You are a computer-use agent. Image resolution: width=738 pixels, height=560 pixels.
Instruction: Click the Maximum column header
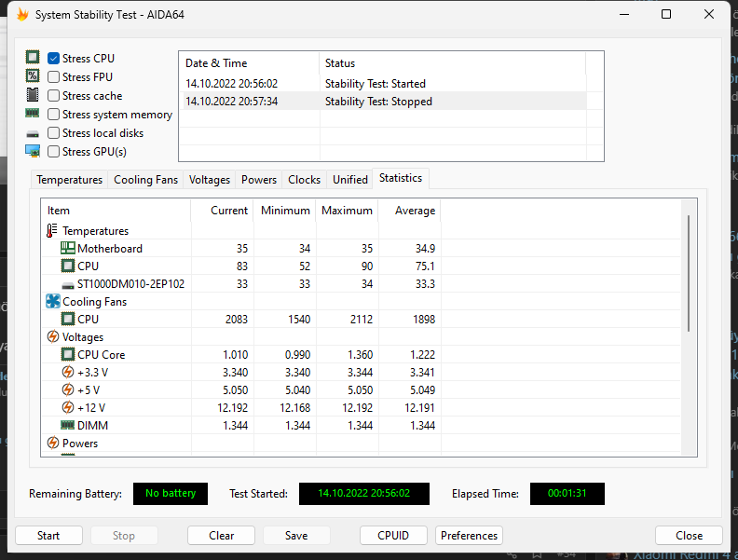click(348, 211)
